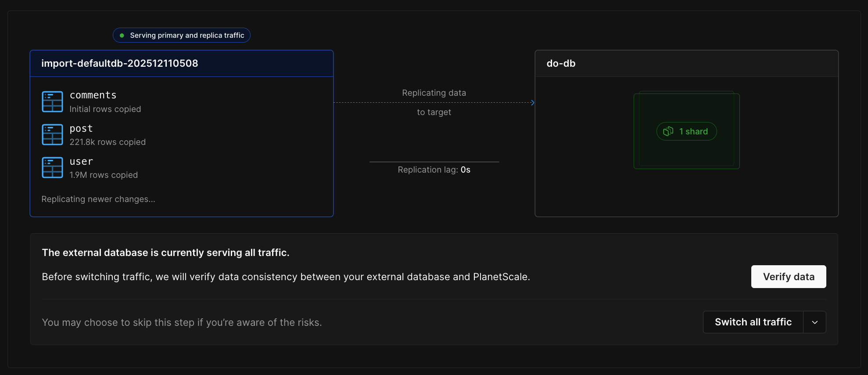Click the to target label
Viewport: 868px width, 375px height.
(434, 112)
